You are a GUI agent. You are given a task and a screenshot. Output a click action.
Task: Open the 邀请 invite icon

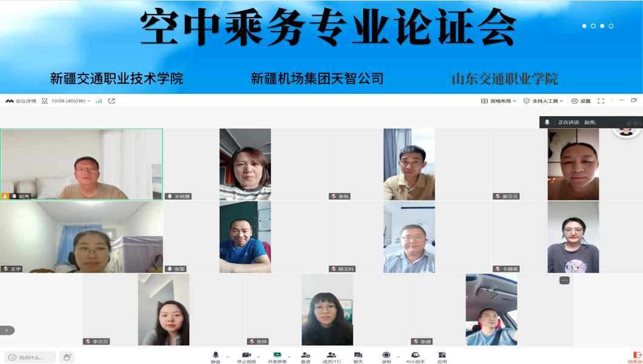pyautogui.click(x=305, y=357)
